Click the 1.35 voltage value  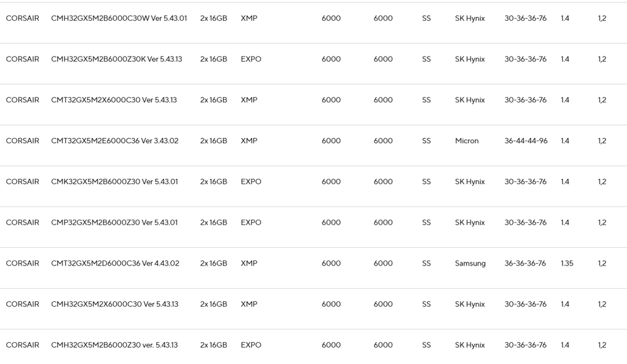click(567, 263)
